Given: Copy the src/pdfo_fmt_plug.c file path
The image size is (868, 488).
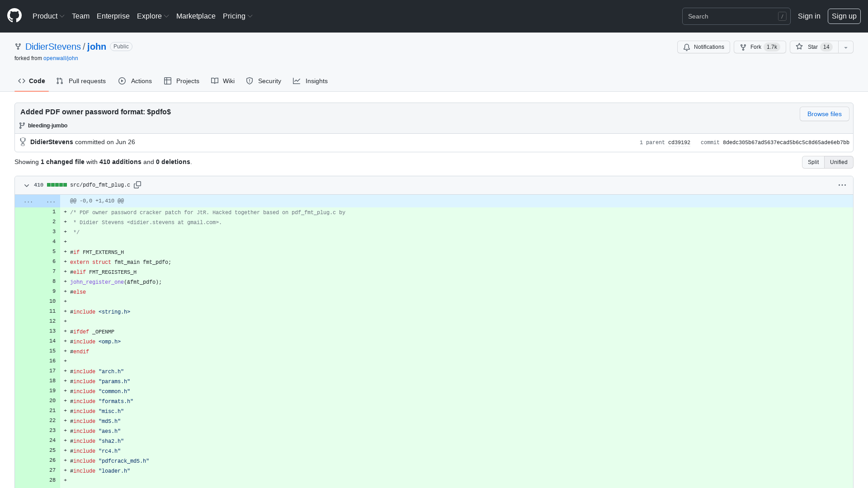Looking at the screenshot, I should click(x=137, y=185).
